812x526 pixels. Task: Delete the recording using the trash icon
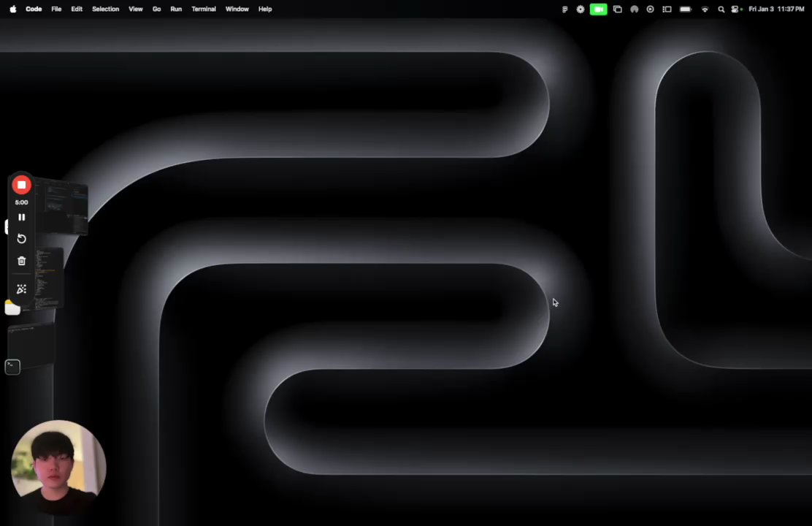click(x=22, y=261)
